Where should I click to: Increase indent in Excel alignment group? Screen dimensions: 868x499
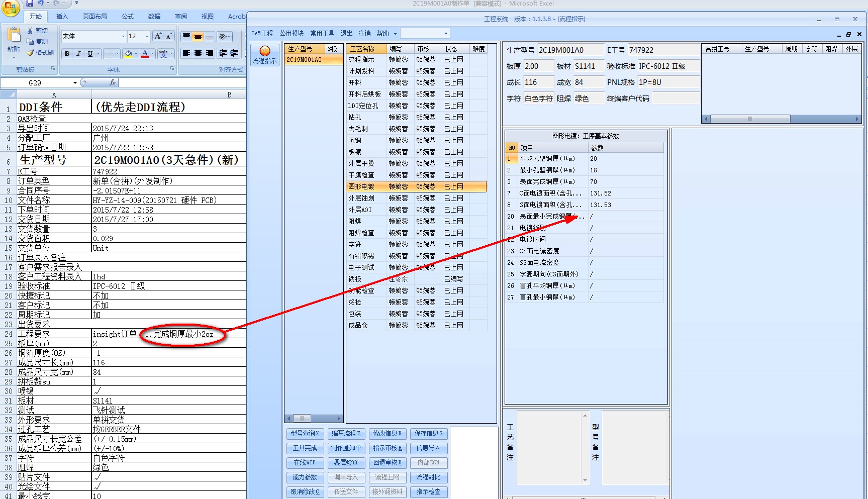[234, 53]
